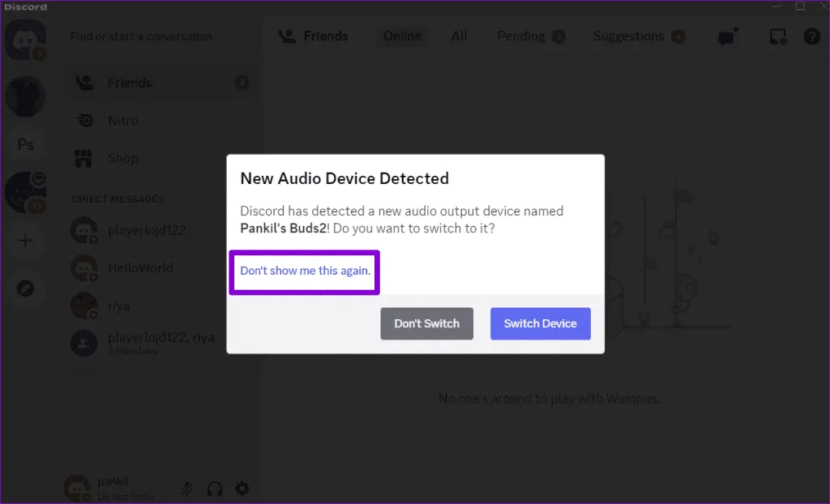Toggle microphone mute in the user panel
The height and width of the screenshot is (504, 830).
pos(188,488)
